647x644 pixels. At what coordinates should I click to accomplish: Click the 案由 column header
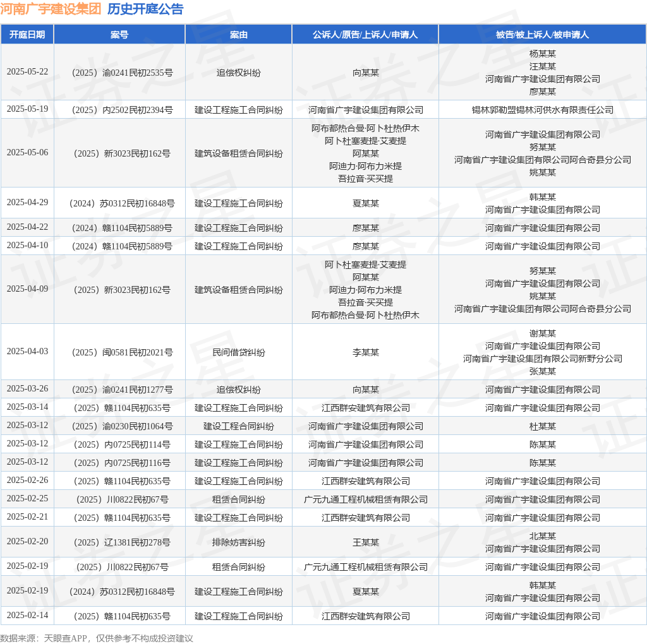tap(238, 35)
